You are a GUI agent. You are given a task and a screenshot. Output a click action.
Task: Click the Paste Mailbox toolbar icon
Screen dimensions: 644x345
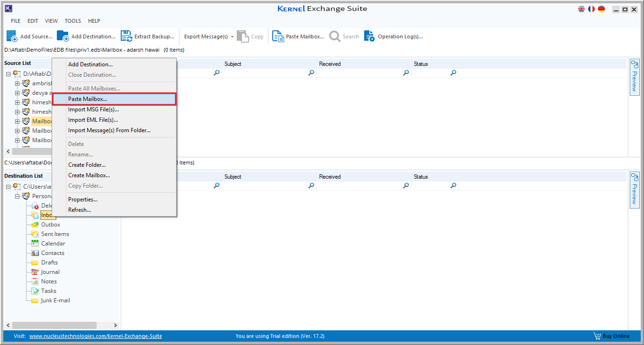[x=278, y=36]
